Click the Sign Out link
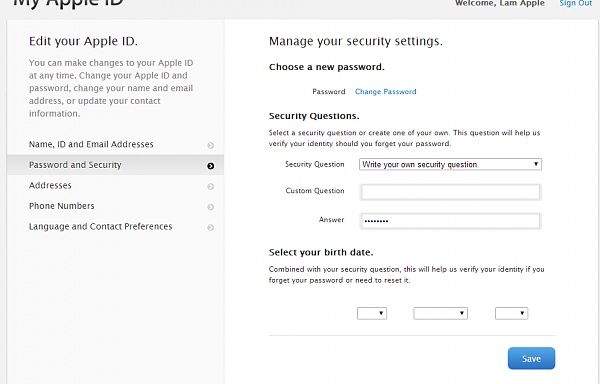 576,3
